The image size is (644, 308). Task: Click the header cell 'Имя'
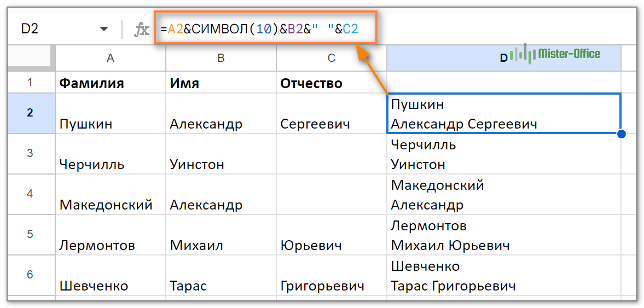coord(221,83)
